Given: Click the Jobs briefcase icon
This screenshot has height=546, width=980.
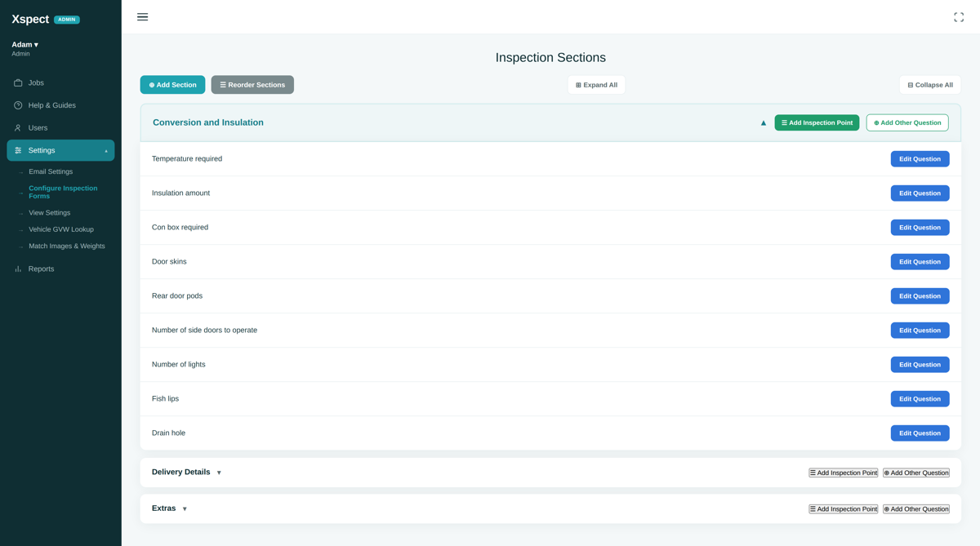Looking at the screenshot, I should (x=18, y=82).
